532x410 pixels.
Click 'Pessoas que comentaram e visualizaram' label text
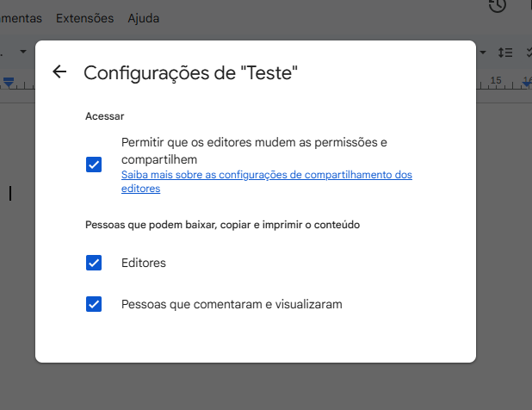(232, 304)
